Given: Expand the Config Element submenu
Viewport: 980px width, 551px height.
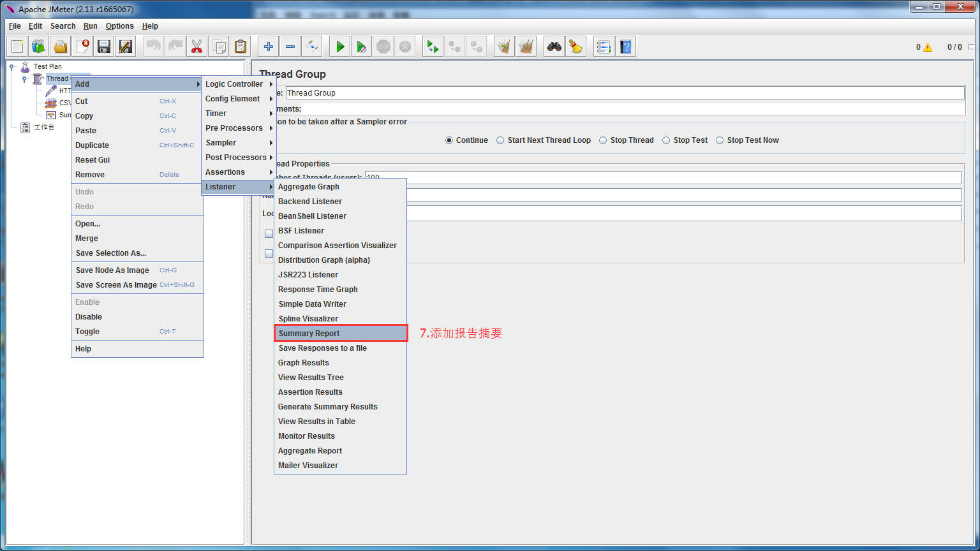Looking at the screenshot, I should (239, 99).
